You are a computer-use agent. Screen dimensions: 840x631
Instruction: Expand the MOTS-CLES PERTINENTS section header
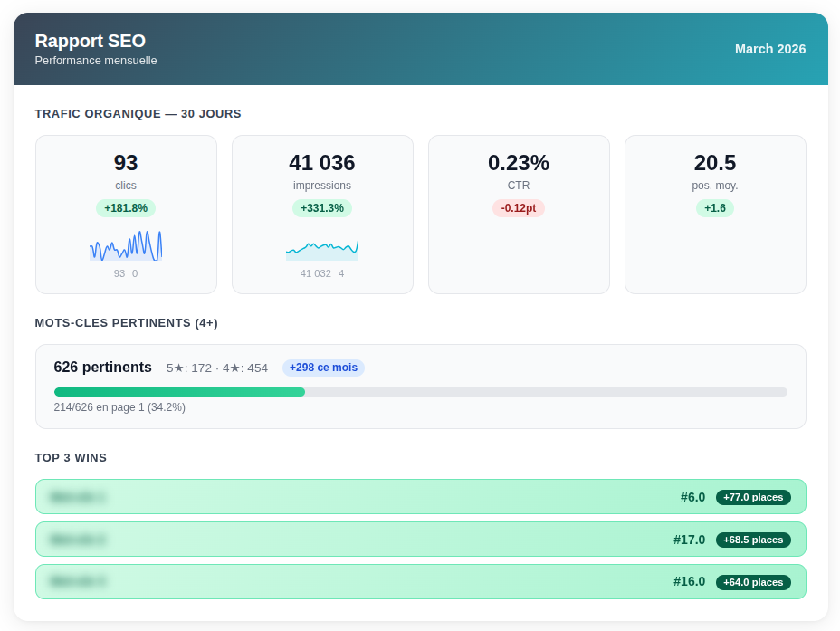(127, 322)
